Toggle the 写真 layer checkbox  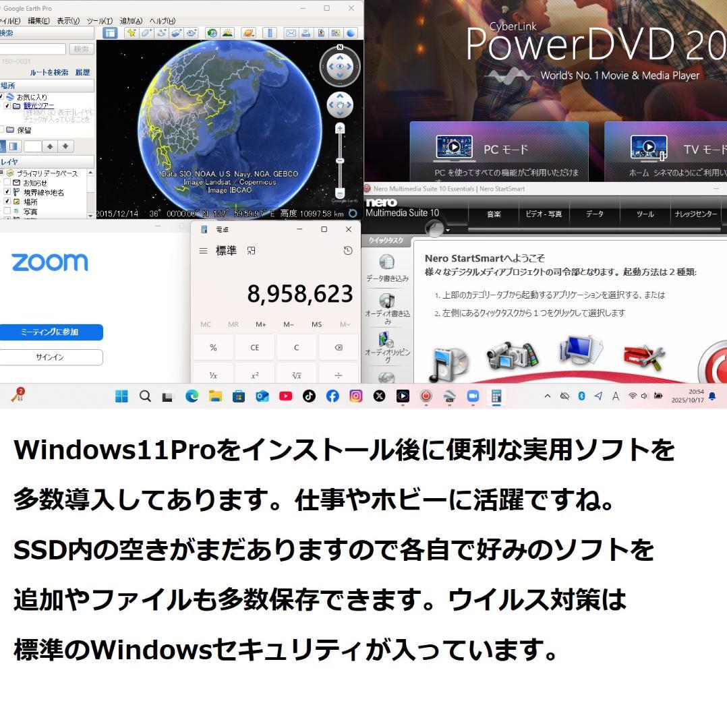click(7, 211)
